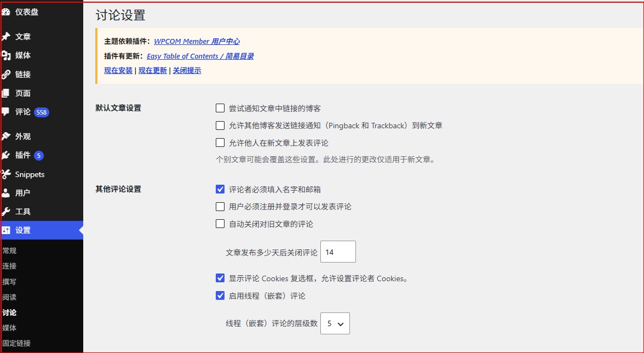The height and width of the screenshot is (353, 644).
Task: Enable 尝试通知文章中链接的博客 checkbox
Action: (x=220, y=108)
